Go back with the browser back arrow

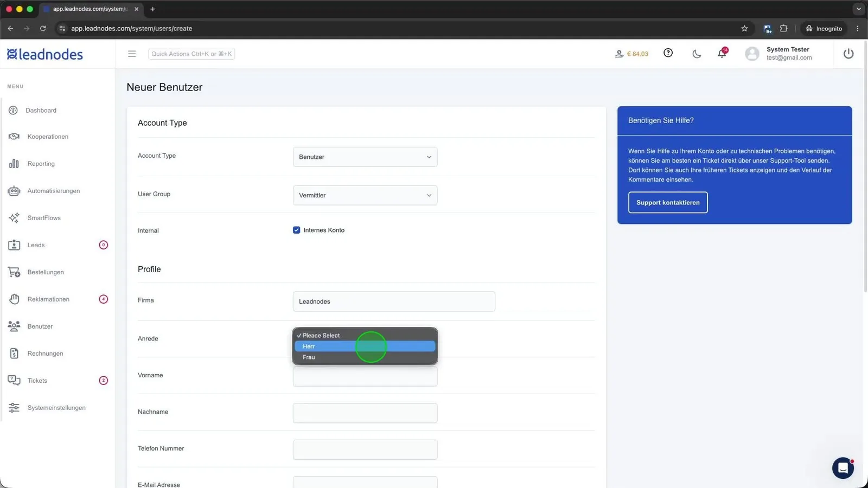pyautogui.click(x=10, y=28)
